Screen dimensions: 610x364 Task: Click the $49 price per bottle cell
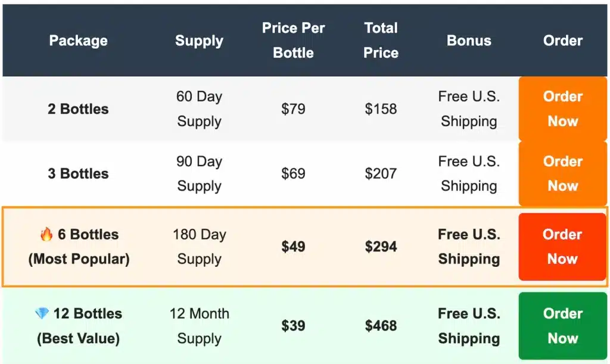[293, 247]
